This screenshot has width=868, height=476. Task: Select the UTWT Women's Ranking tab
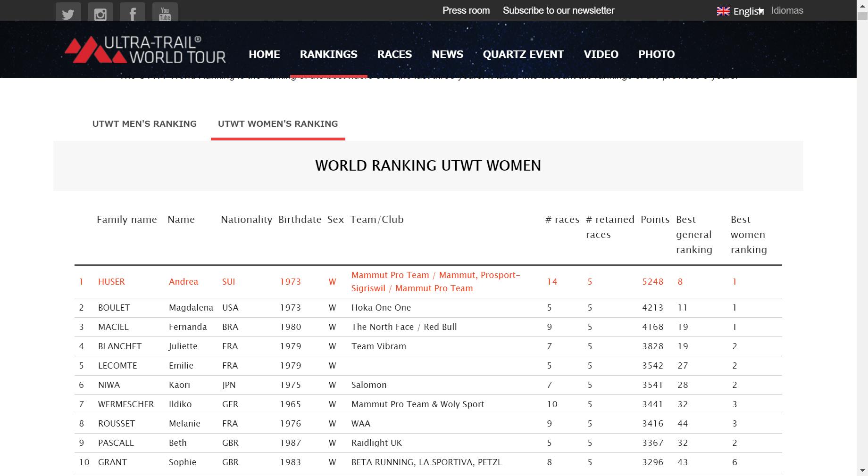coord(278,124)
